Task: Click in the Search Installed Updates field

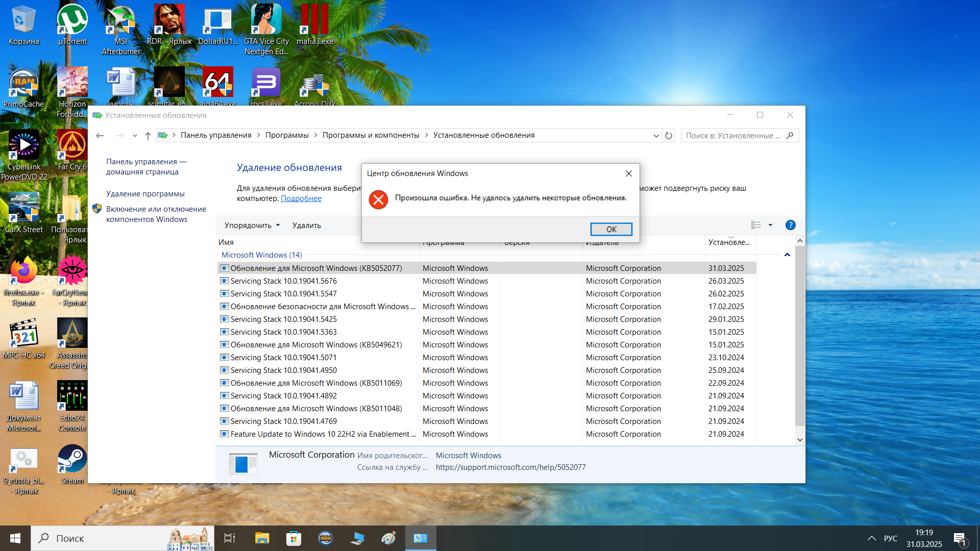Action: (732, 136)
